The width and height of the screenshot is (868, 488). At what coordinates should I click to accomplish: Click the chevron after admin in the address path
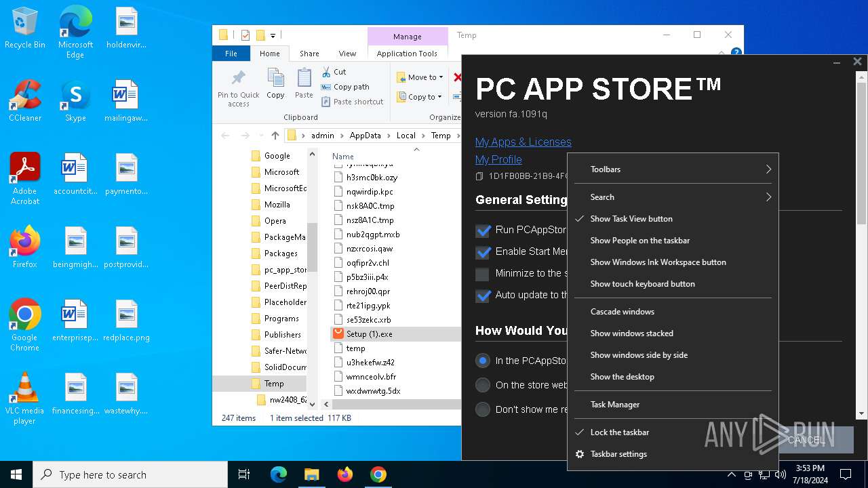342,136
